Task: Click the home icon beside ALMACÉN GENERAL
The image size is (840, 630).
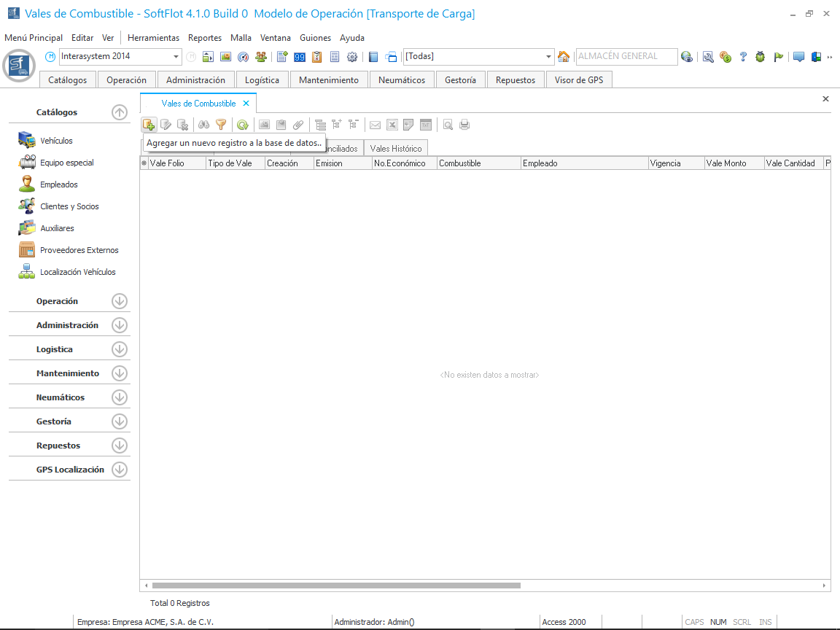Action: click(x=564, y=57)
